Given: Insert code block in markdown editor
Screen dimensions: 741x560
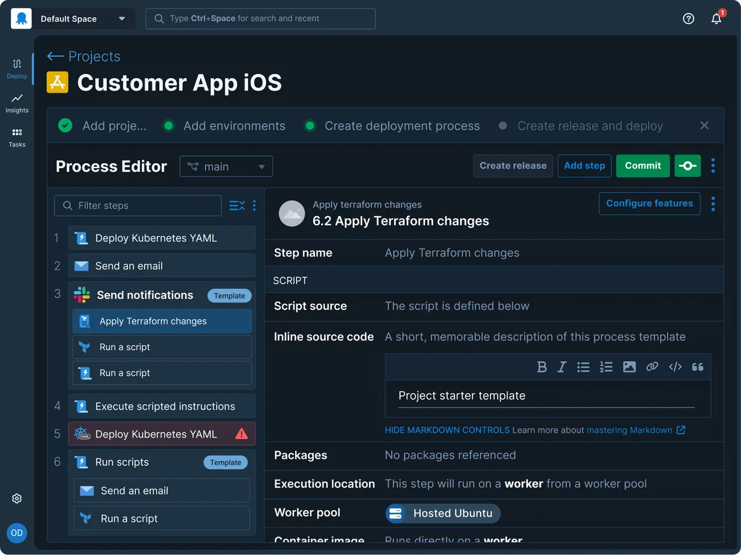Looking at the screenshot, I should click(675, 367).
